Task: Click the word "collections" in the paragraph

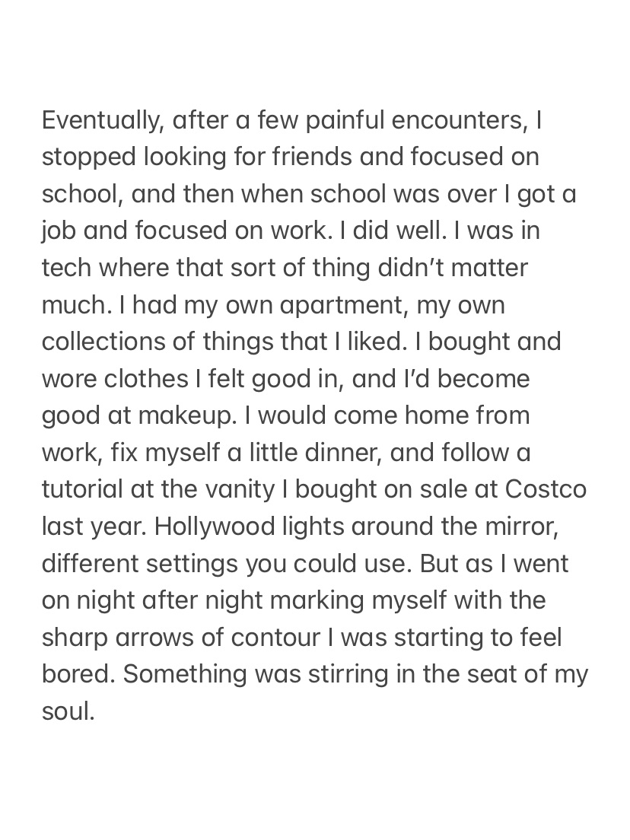Action: 107,342
